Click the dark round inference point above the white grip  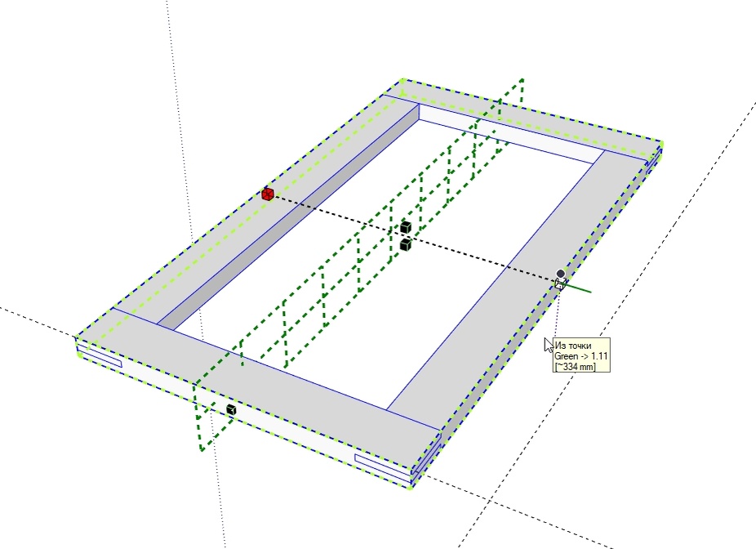[560, 274]
